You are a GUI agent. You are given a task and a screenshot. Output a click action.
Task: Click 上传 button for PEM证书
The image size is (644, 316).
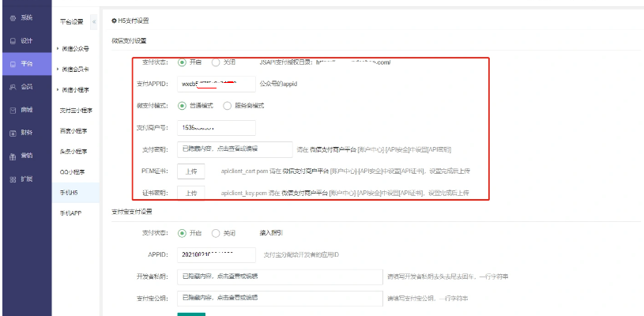coord(190,171)
